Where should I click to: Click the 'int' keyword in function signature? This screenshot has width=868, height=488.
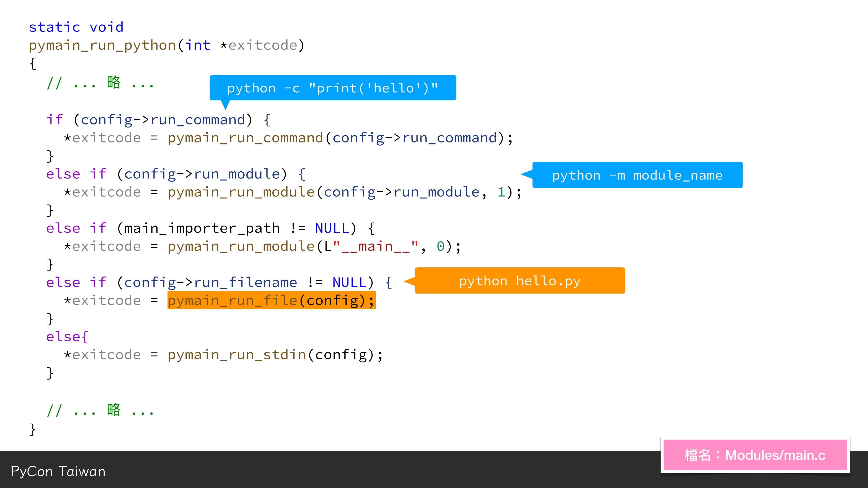tap(198, 45)
